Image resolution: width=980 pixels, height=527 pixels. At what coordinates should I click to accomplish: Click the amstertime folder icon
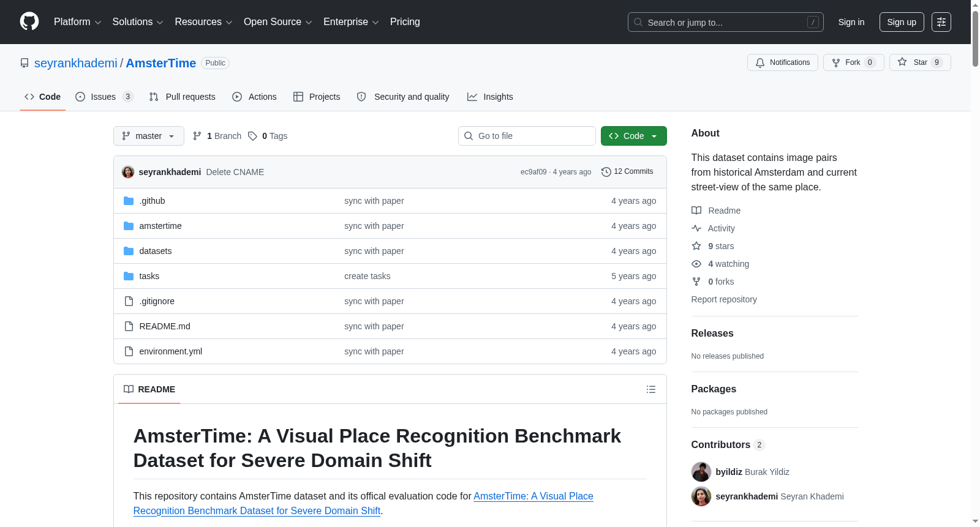click(129, 226)
